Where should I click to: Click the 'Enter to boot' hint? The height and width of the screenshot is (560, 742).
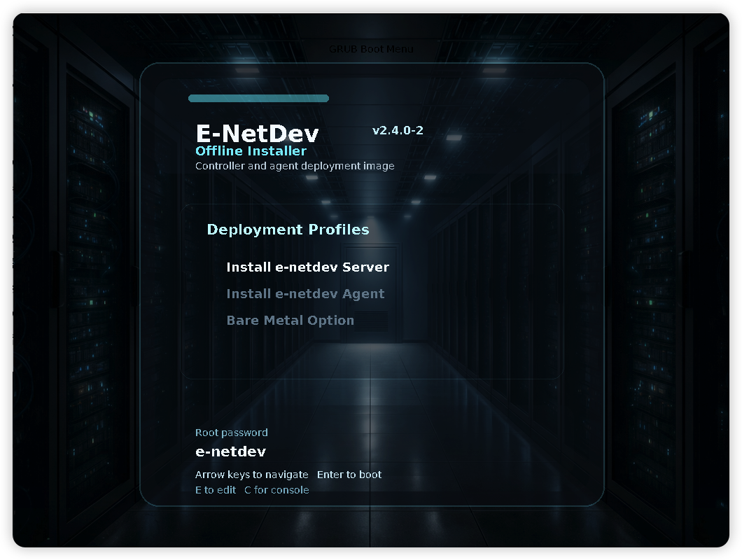[349, 475]
